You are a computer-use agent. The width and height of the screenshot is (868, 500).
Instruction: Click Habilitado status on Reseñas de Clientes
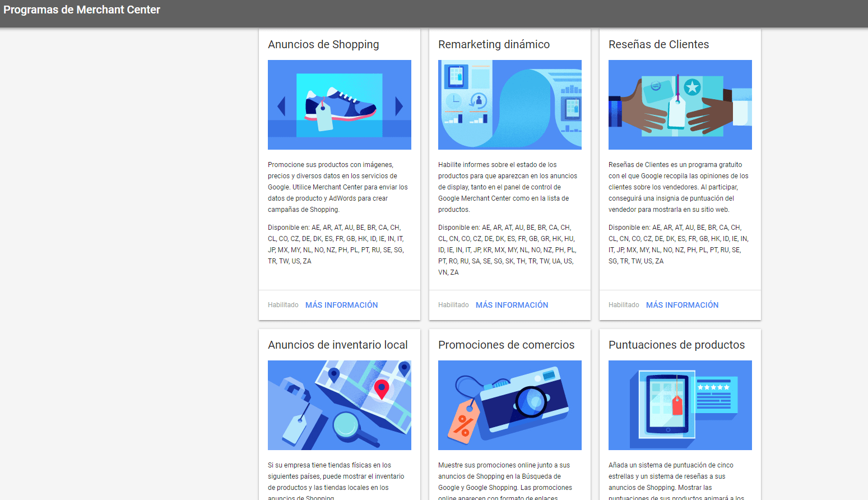click(624, 305)
